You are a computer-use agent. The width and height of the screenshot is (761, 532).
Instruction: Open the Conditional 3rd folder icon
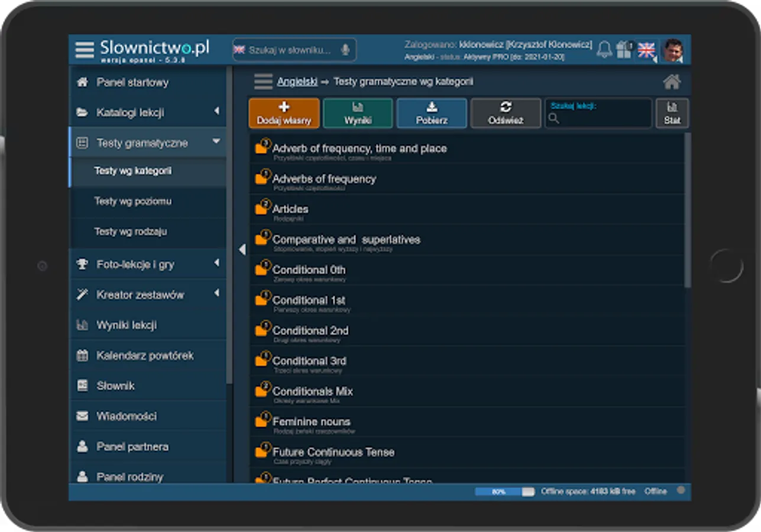[x=262, y=359]
